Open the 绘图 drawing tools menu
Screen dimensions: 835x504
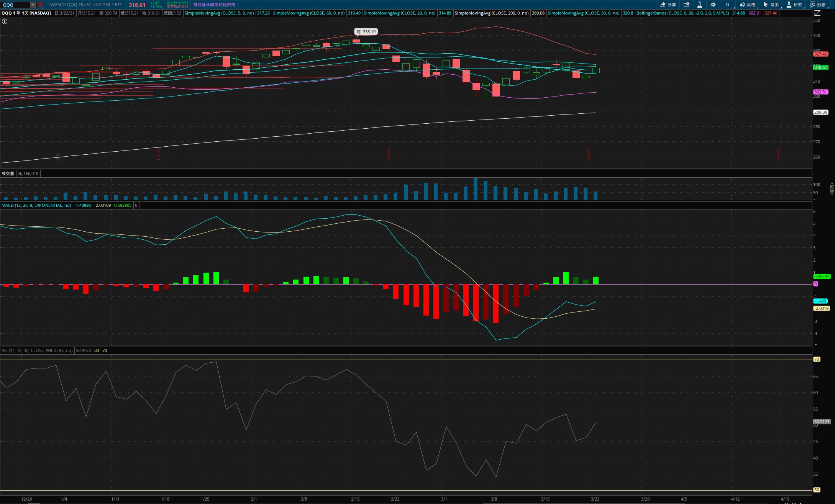pos(771,5)
